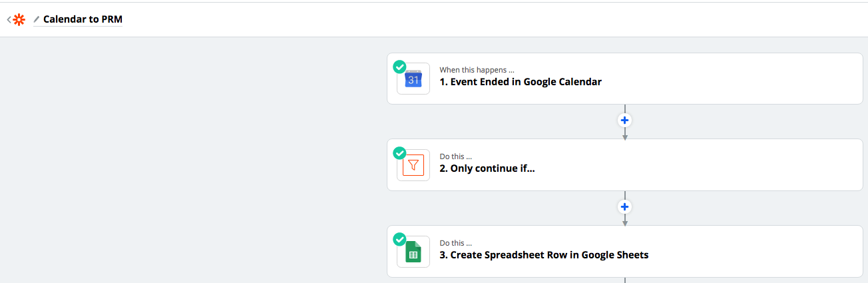Add a step after Event Ended trigger
Screen dimensions: 868x283
(624, 121)
